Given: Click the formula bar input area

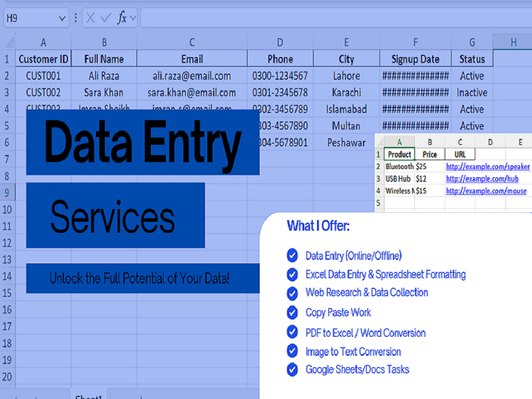Looking at the screenshot, I should click(336, 18).
